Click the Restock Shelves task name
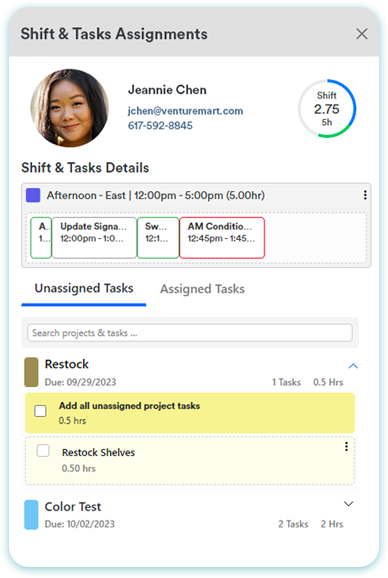Viewport: 388px width, 578px height. (98, 452)
